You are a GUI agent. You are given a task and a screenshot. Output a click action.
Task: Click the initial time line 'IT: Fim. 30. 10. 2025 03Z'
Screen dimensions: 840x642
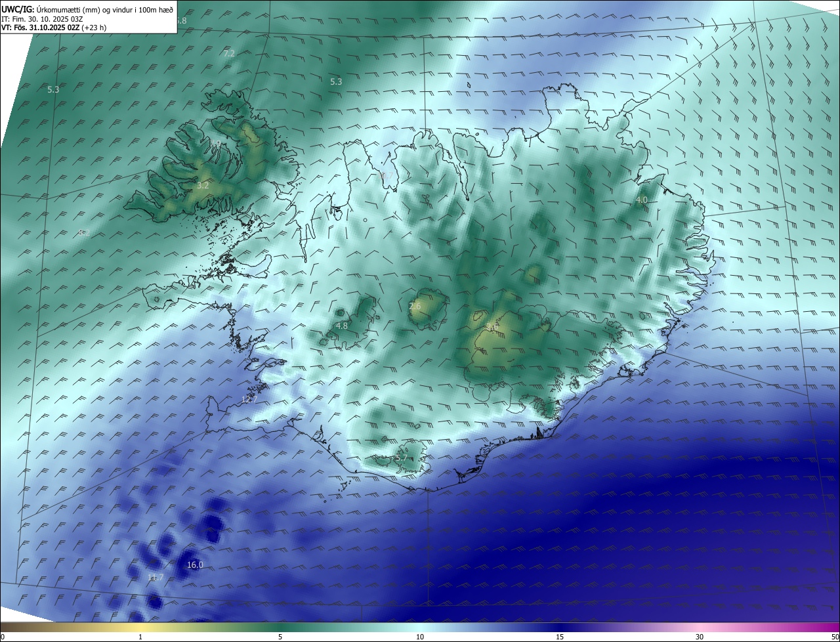coord(42,18)
